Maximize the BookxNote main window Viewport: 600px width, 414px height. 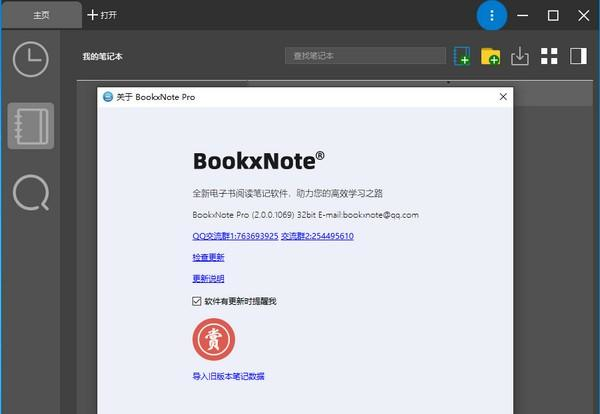pyautogui.click(x=553, y=15)
